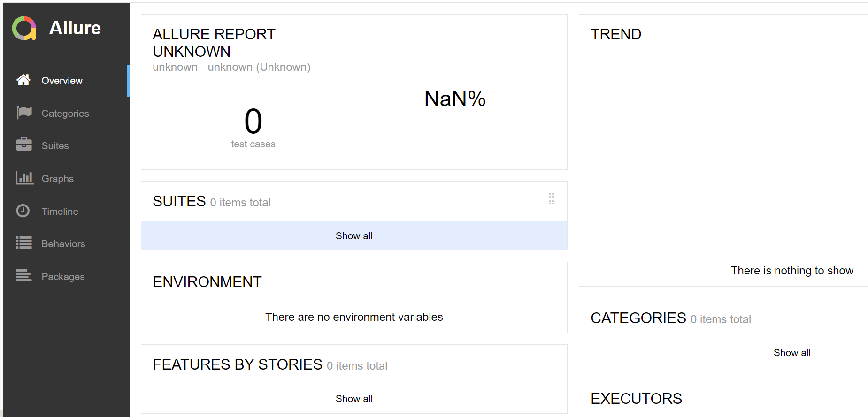Click the CATEGORIES widget heading
868x417 pixels.
point(638,318)
